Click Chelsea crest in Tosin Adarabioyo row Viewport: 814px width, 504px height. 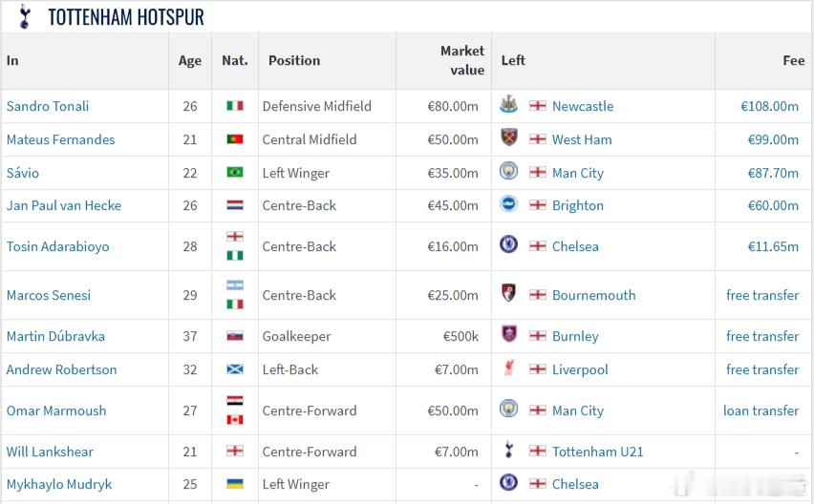click(508, 244)
